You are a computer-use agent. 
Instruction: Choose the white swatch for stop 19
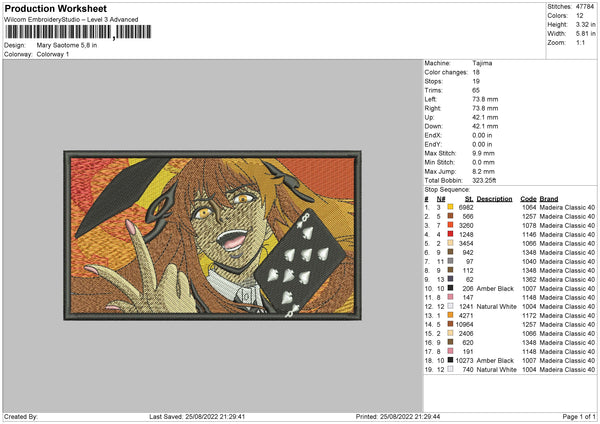(450, 369)
